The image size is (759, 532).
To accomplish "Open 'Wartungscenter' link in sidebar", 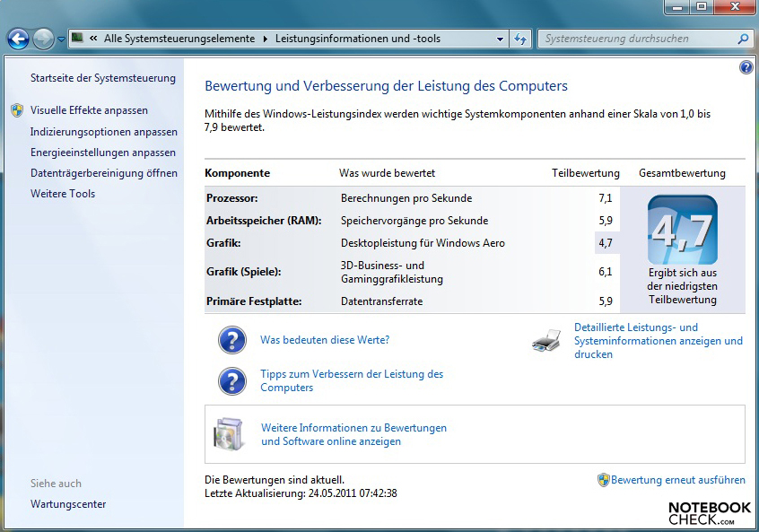I will click(x=68, y=504).
